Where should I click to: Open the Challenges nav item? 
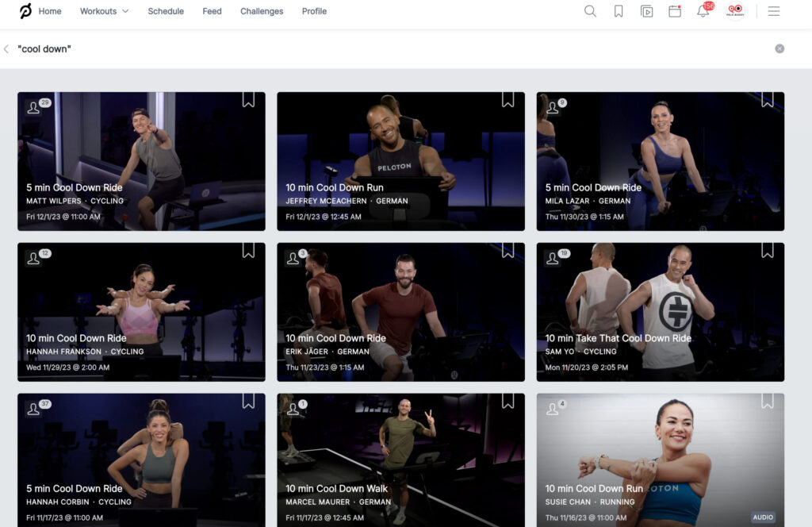coord(262,11)
